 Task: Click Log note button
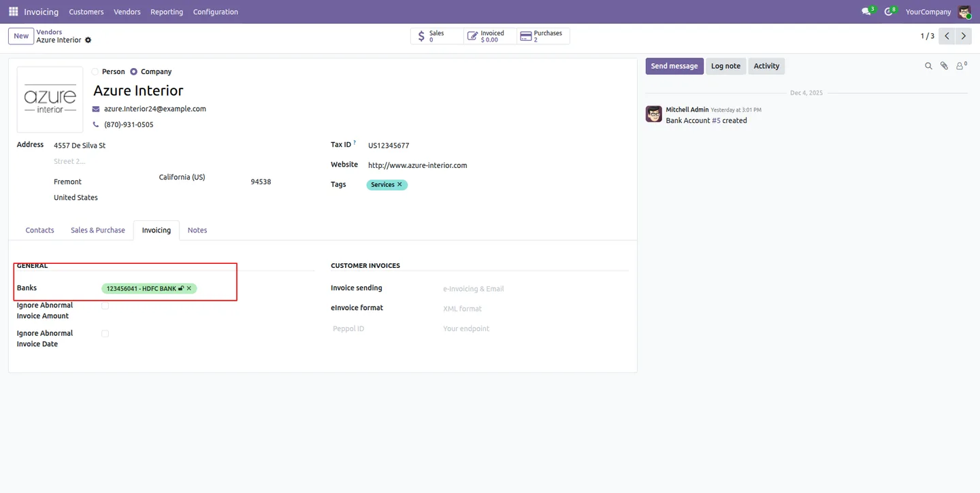[725, 66]
